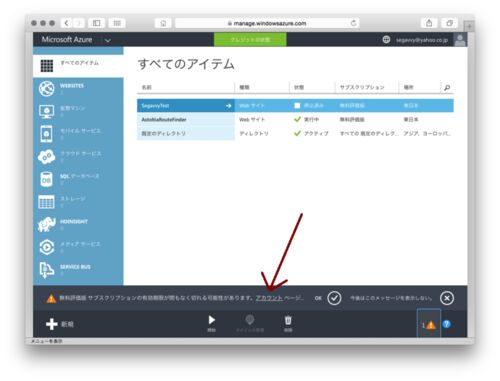Screen dimensions: 500x381
Task: Click the Safari share button
Action: pos(429,23)
